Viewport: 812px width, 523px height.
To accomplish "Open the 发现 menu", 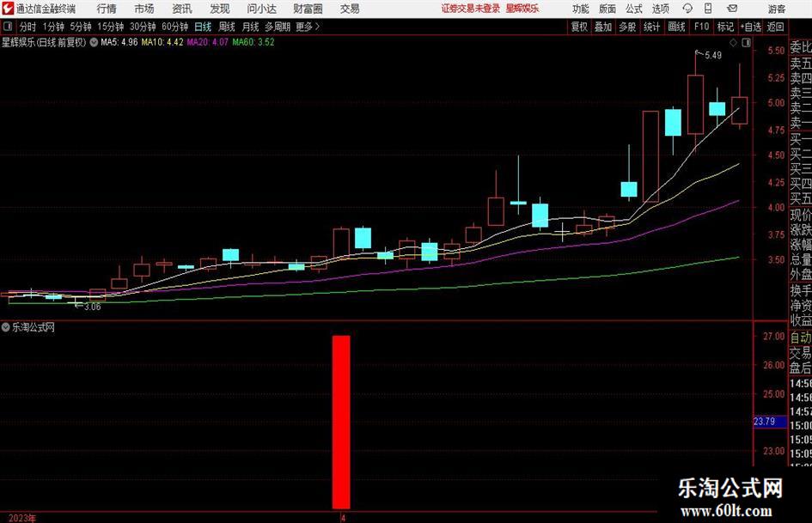I will coord(220,9).
